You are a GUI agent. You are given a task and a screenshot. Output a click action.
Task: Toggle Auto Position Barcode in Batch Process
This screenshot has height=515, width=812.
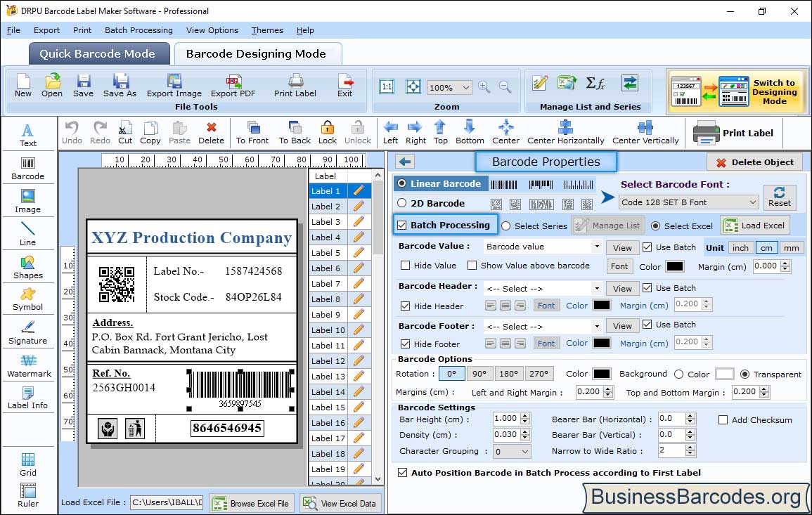[402, 473]
